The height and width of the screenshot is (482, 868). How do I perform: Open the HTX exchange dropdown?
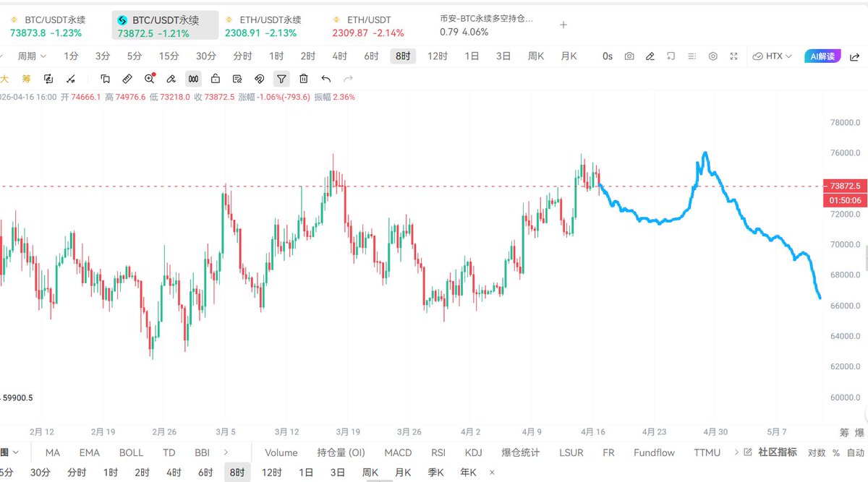point(773,56)
